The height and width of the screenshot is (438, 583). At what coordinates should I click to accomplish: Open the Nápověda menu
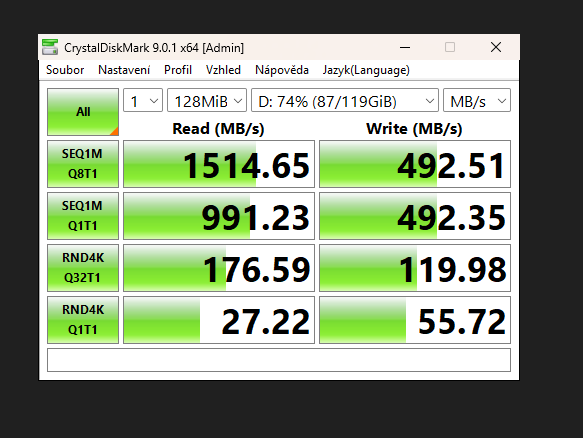282,70
